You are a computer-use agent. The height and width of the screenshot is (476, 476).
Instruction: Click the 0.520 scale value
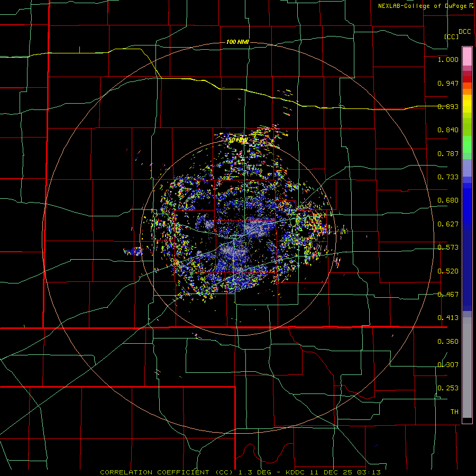pos(448,271)
